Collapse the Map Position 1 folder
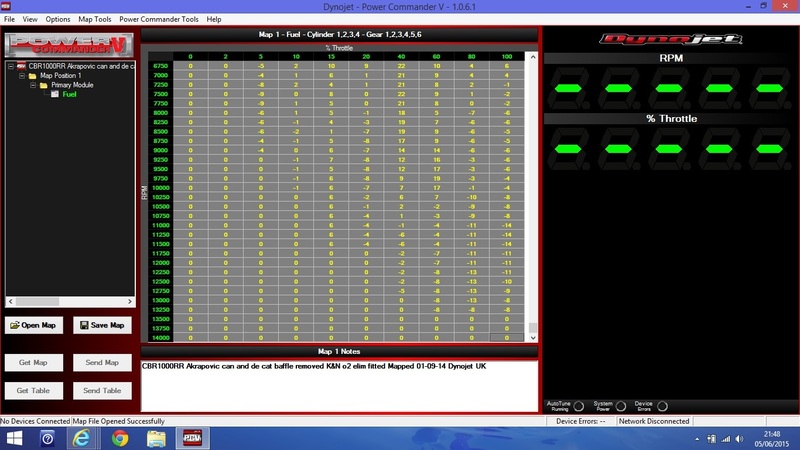The height and width of the screenshot is (450, 800). tap(22, 76)
